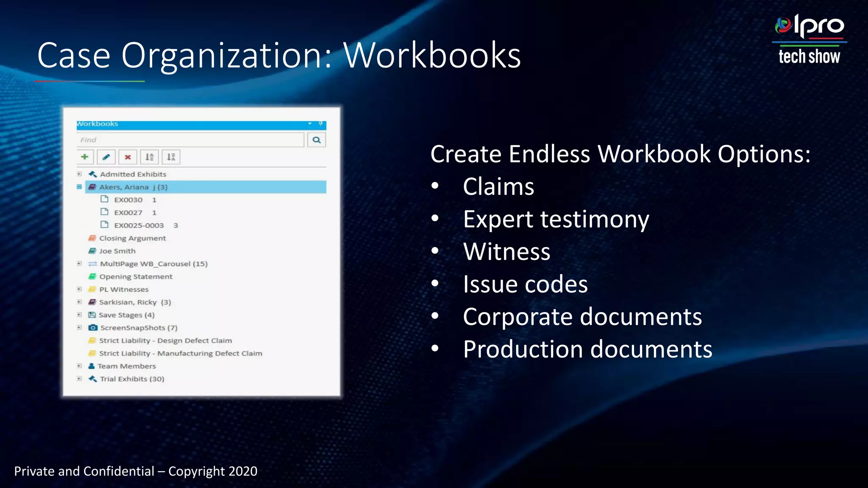Collapse the Akers, Ariana workbook
The image size is (868, 488).
point(79,187)
